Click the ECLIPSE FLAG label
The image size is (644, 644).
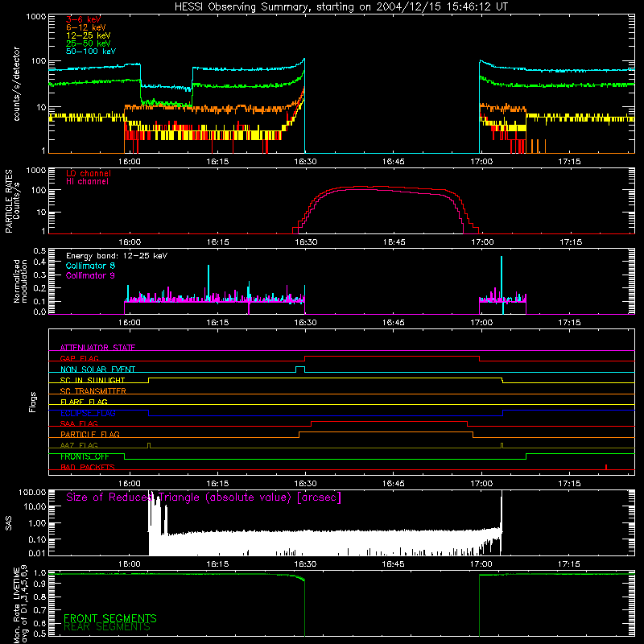(x=88, y=413)
